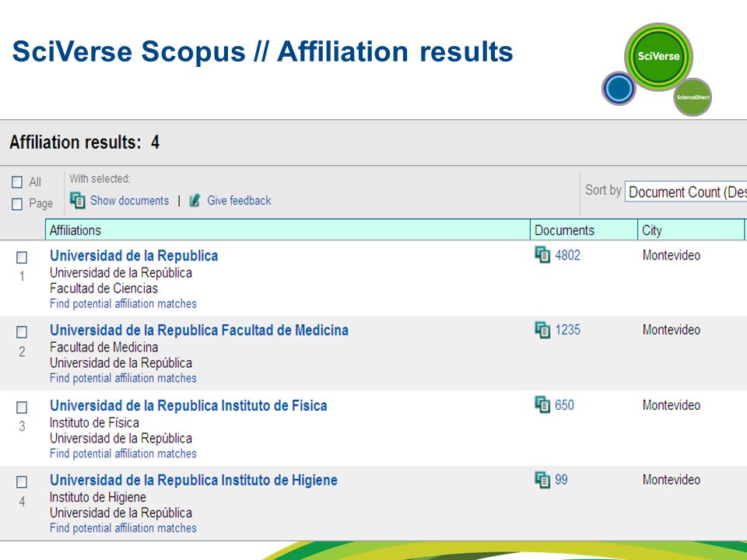The width and height of the screenshot is (747, 560).
Task: Click the Affiliations column header
Action: pos(288,230)
